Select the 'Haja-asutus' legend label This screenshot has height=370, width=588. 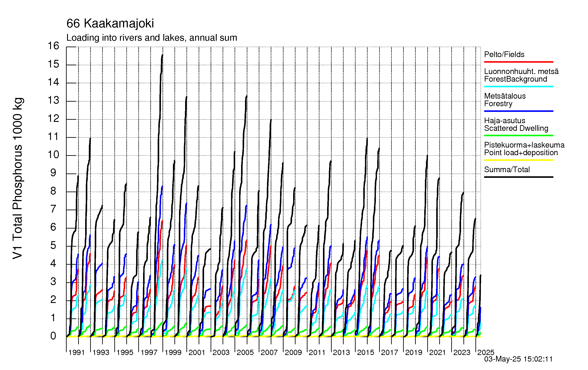tap(505, 121)
